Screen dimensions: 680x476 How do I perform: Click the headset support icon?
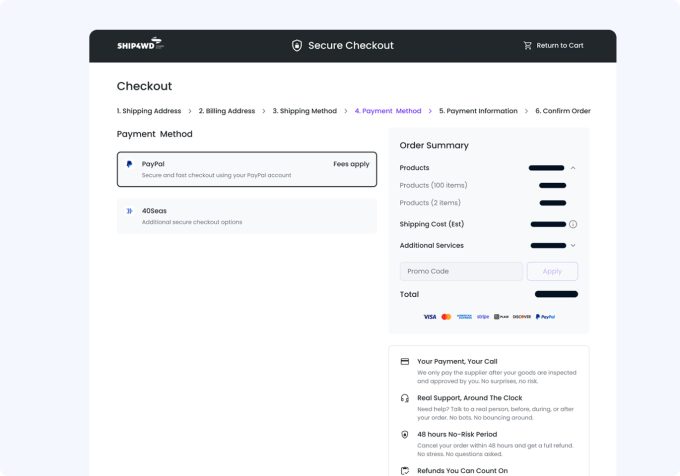[405, 398]
